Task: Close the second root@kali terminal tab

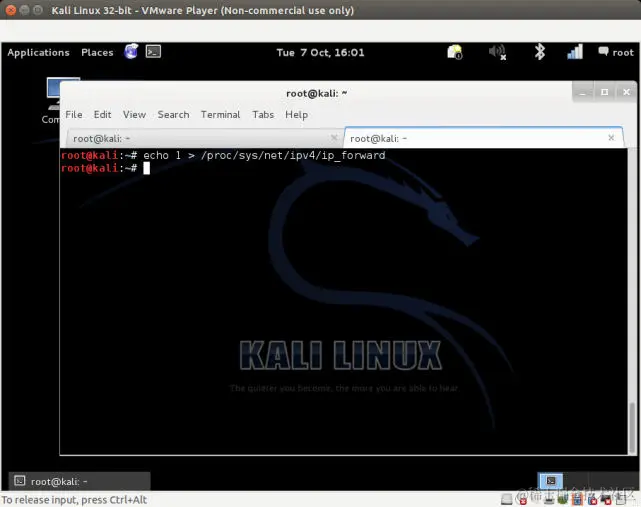Action: coord(611,138)
